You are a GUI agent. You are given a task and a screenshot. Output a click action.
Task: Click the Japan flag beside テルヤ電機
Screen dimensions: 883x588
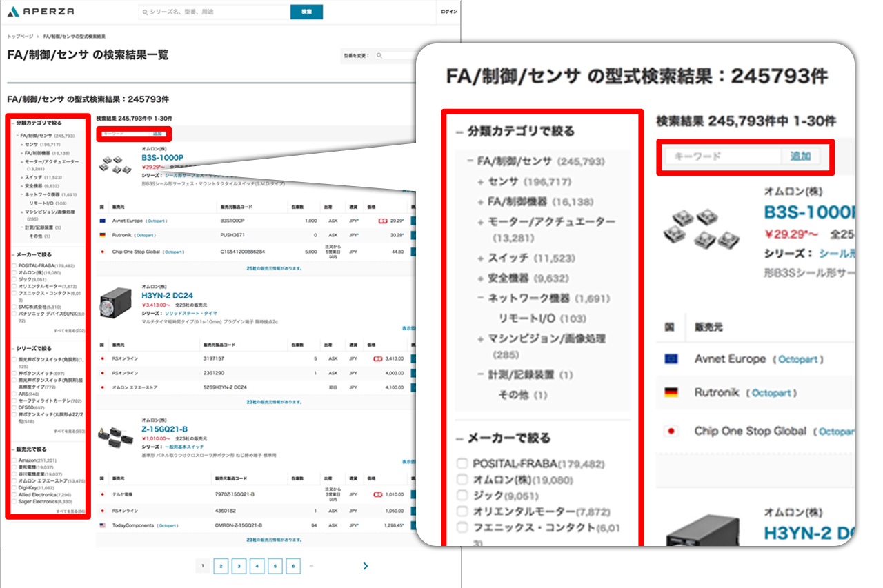102,494
